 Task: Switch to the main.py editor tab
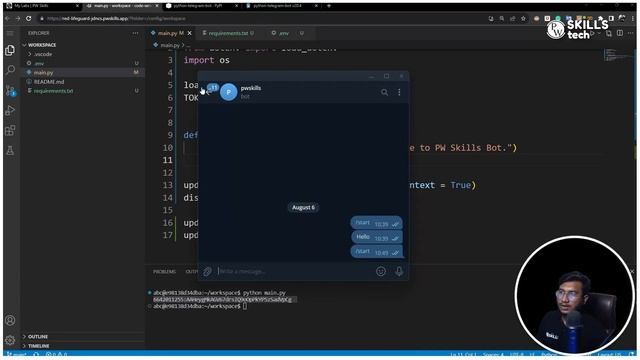pyautogui.click(x=170, y=33)
